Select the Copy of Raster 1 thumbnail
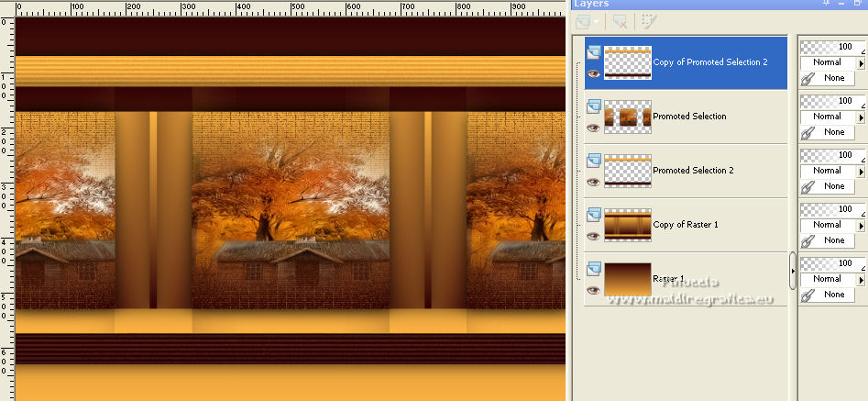The image size is (868, 401). point(628,226)
